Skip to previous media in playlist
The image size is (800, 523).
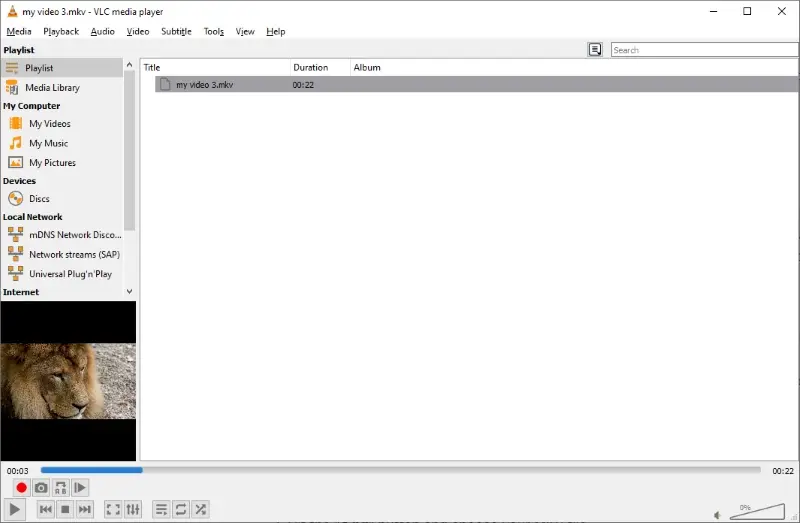click(x=45, y=510)
